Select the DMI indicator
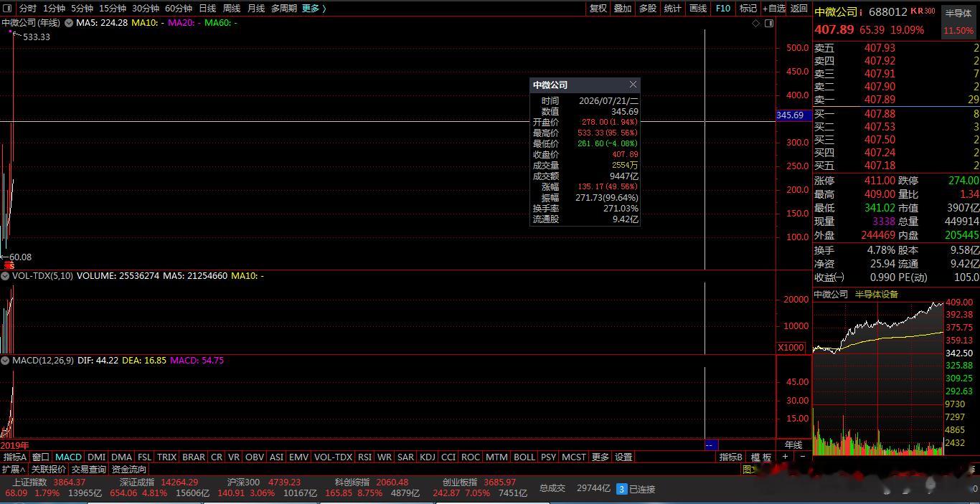 pyautogui.click(x=97, y=457)
